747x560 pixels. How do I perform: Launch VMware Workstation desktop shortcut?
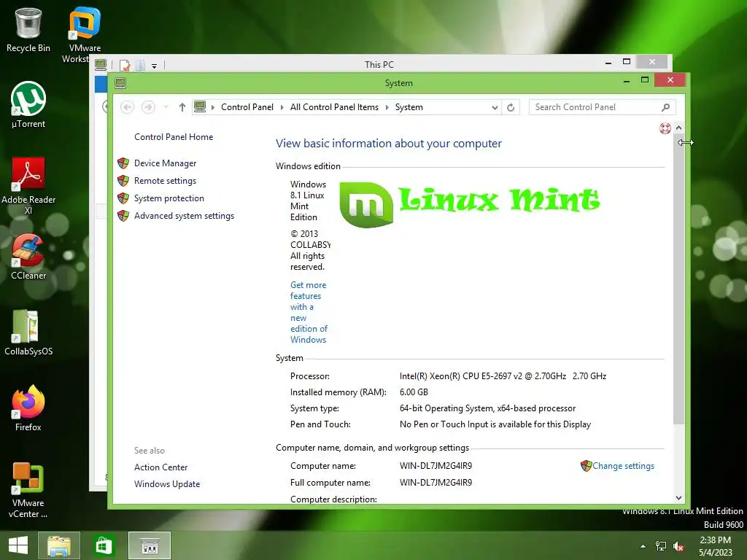click(x=85, y=34)
